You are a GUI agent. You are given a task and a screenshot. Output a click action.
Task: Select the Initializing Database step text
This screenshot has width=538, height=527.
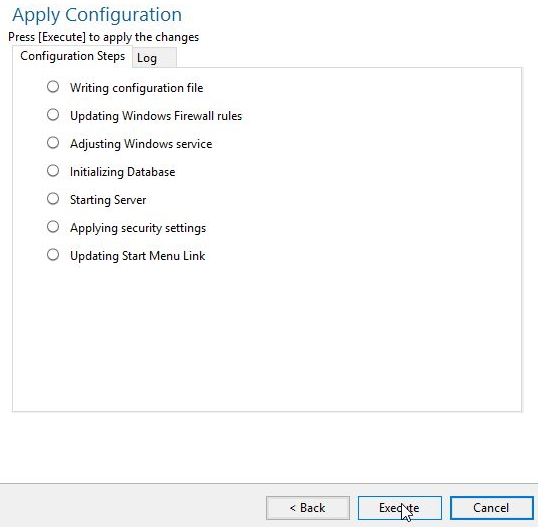(122, 172)
